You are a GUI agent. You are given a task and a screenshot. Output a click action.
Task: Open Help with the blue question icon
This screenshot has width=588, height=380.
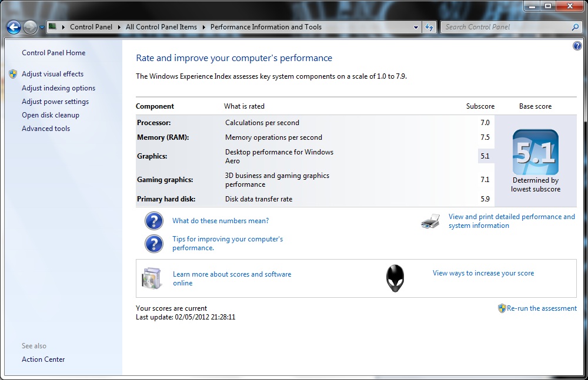(x=577, y=46)
